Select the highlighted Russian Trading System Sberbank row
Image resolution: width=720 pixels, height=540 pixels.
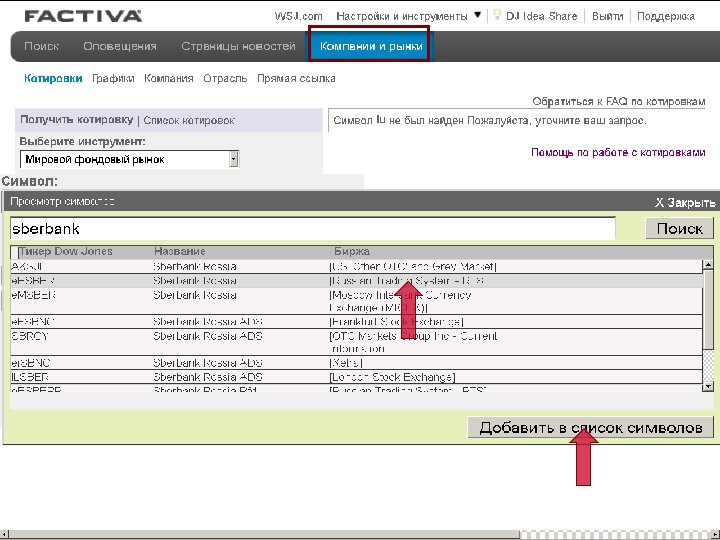coord(356,281)
